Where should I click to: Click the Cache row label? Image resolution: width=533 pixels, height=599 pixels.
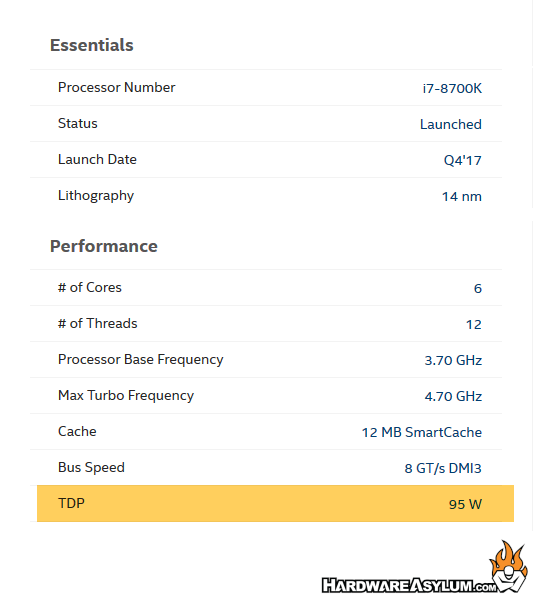pos(77,431)
